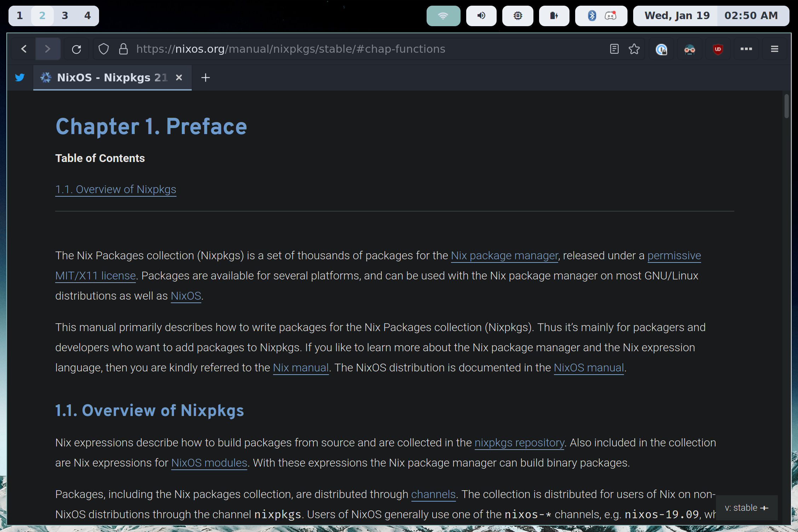Open the hamburger application menu
798x532 pixels.
coord(774,49)
